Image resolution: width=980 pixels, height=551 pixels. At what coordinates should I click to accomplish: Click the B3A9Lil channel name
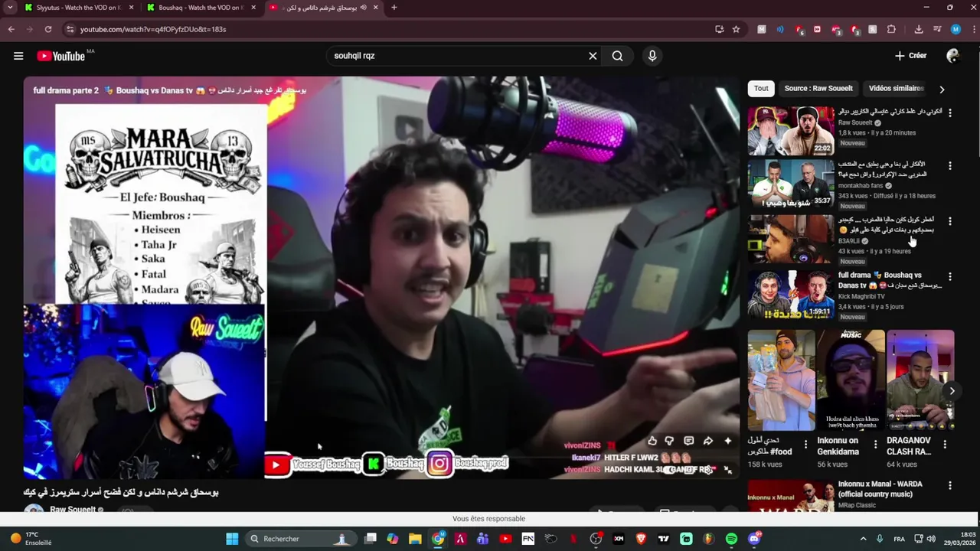(849, 241)
